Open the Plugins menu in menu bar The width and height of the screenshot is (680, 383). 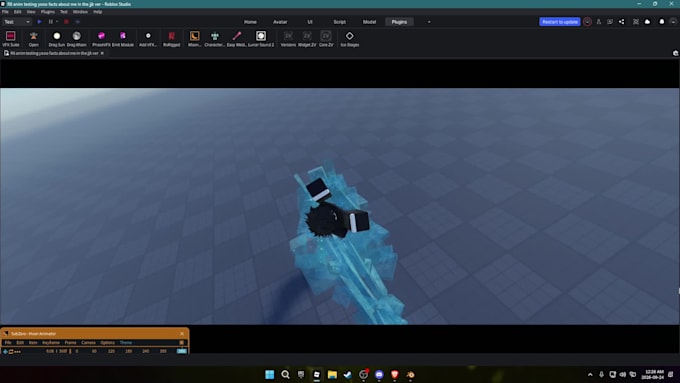pyautogui.click(x=48, y=12)
